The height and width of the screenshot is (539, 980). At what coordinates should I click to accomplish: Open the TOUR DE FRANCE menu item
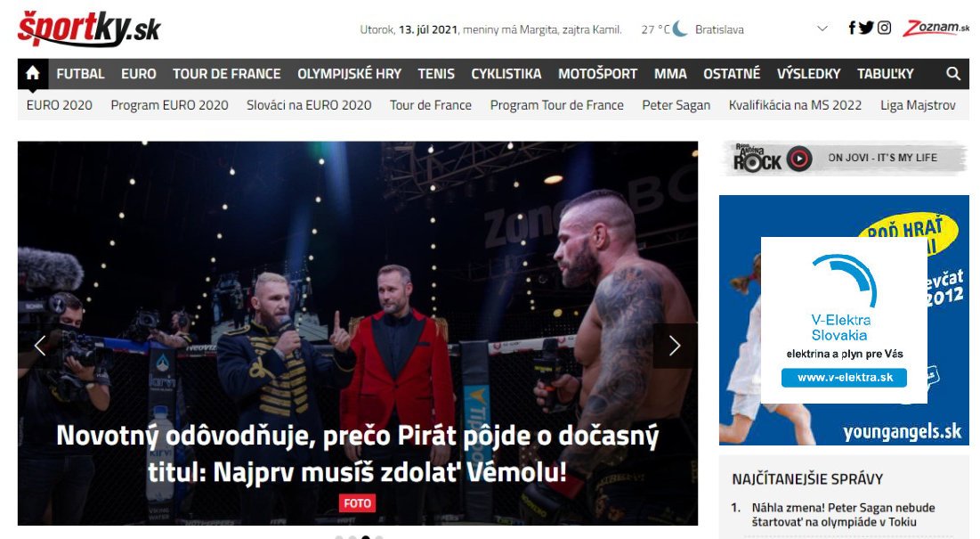pos(227,74)
